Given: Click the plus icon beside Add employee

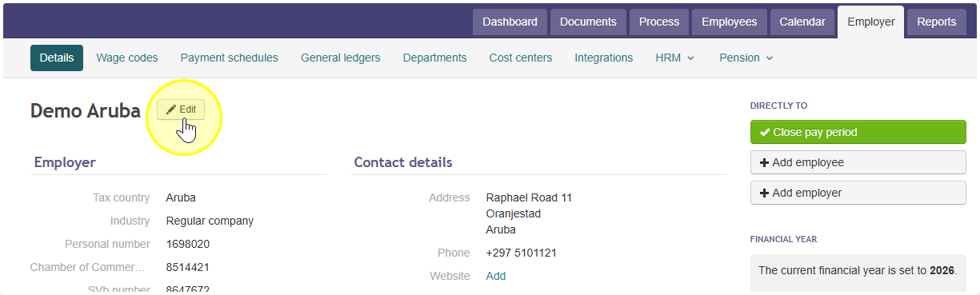Looking at the screenshot, I should click(764, 162).
